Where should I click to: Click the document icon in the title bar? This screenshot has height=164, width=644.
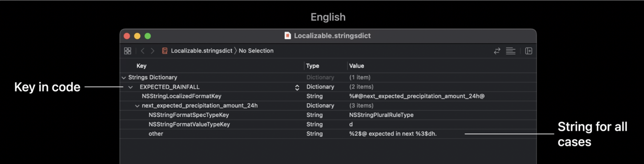point(287,36)
